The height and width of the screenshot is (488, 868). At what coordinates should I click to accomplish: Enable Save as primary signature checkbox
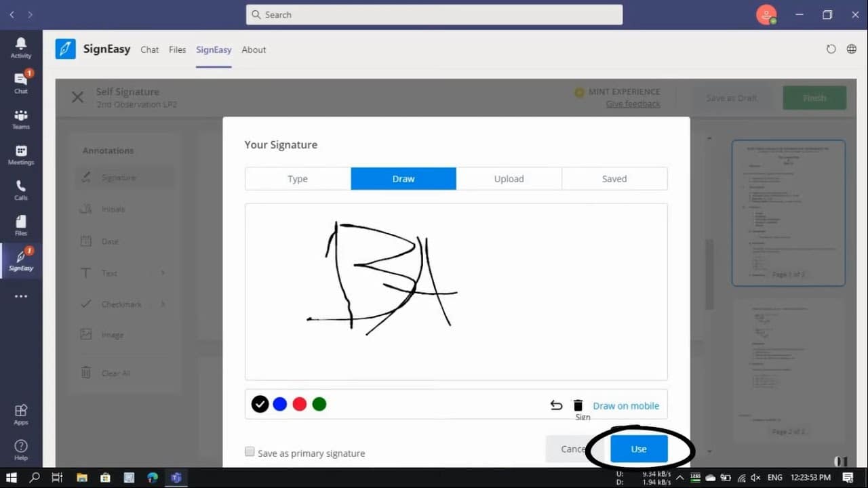tap(250, 452)
